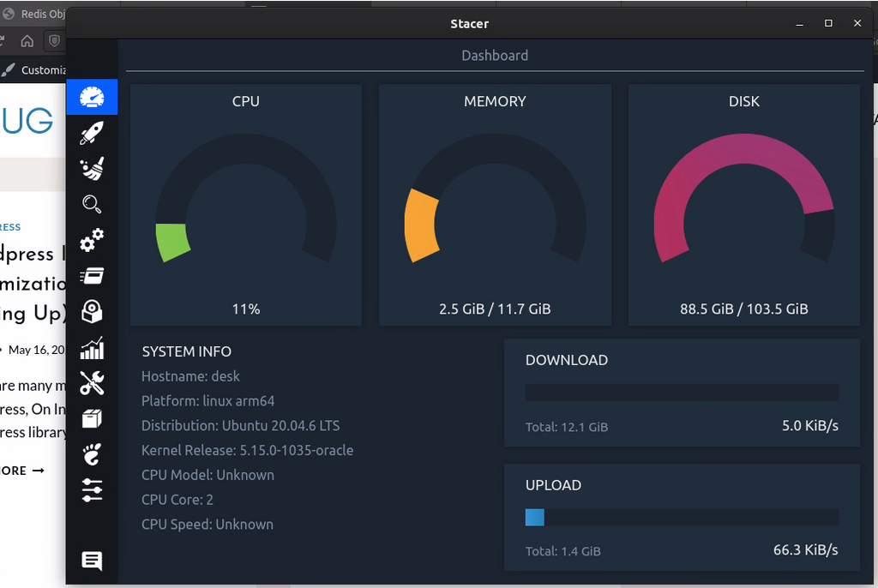This screenshot has width=878, height=588.
Task: Open Helpers wrench and screwdriver icon
Action: coord(92,383)
